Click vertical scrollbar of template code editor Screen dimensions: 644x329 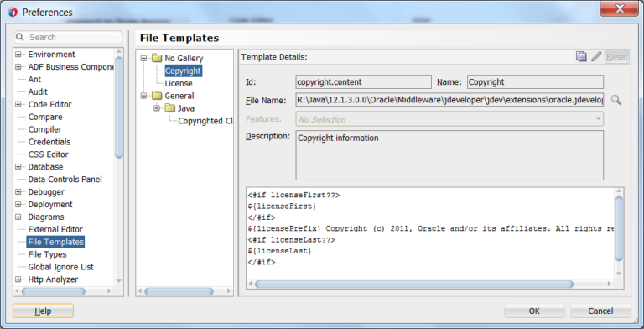click(619, 228)
